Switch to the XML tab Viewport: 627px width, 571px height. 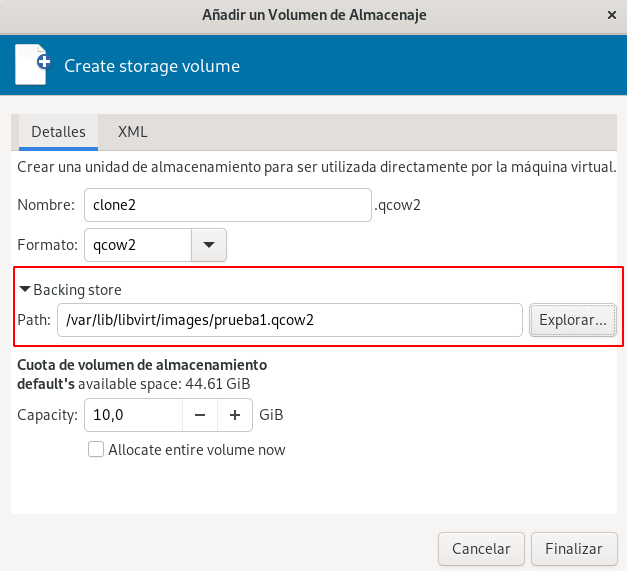pyautogui.click(x=132, y=132)
